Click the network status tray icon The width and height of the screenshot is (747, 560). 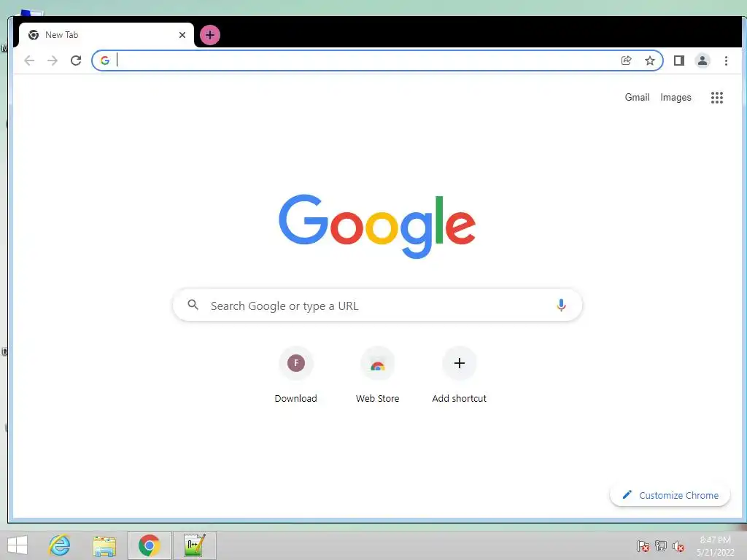point(661,545)
